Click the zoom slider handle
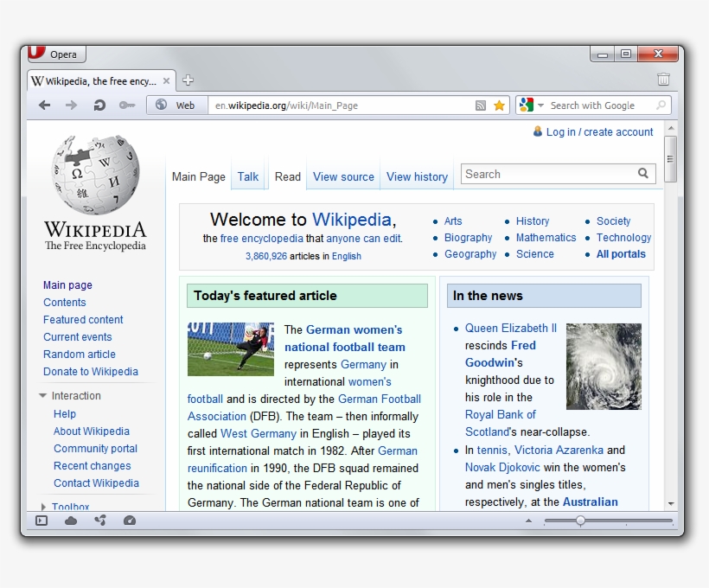Image resolution: width=709 pixels, height=588 pixels. (580, 521)
